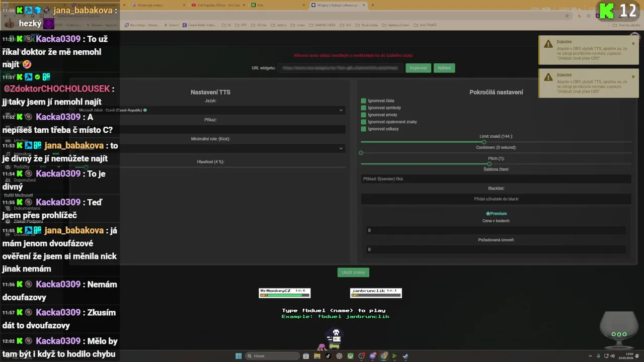The width and height of the screenshot is (644, 362).
Task: Open the TikTok taskbar icon
Action: click(328, 356)
